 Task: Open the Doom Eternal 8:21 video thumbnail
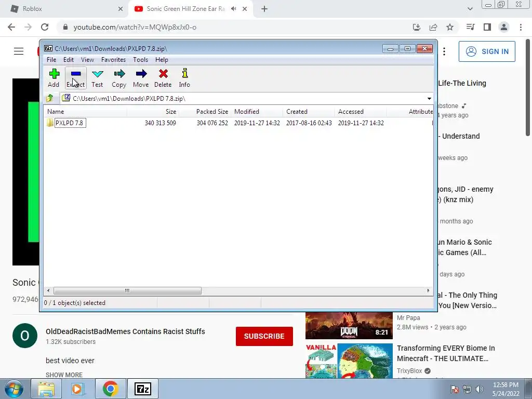349,326
